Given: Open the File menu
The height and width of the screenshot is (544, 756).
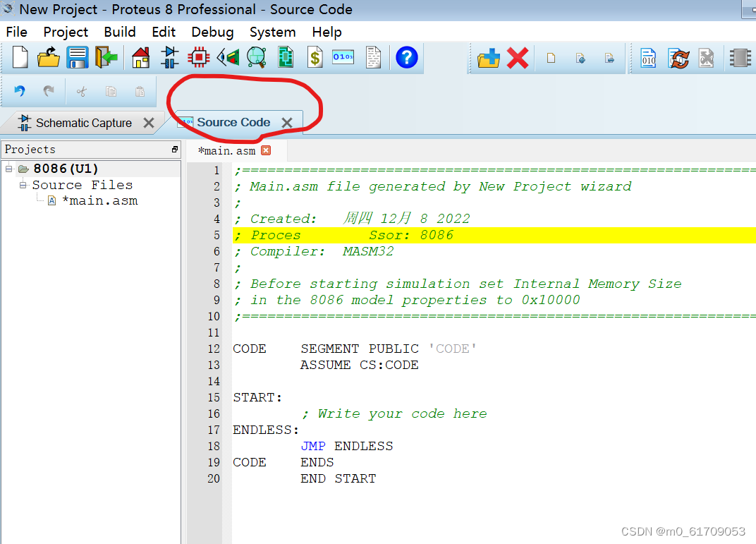Looking at the screenshot, I should click(x=16, y=32).
